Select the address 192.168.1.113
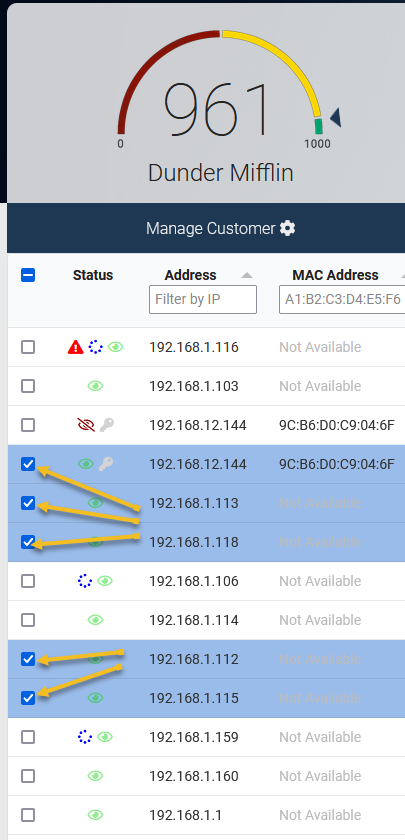This screenshot has height=840, width=405. 194,503
